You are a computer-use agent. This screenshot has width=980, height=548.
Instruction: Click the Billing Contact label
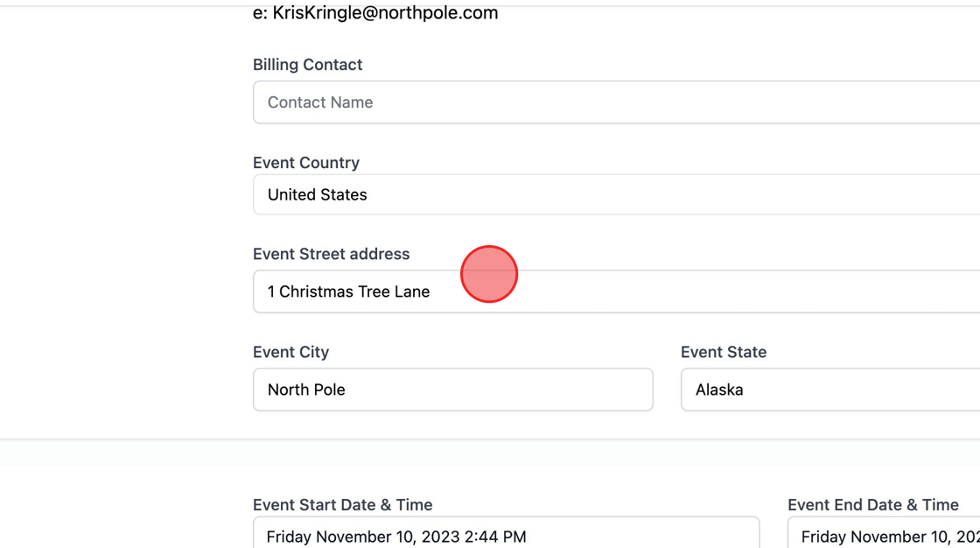click(x=307, y=65)
